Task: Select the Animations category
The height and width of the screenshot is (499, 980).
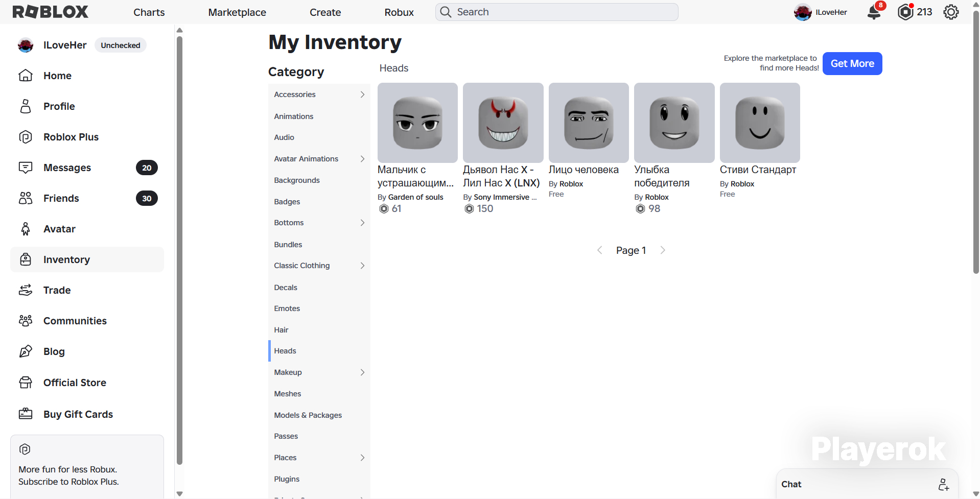Action: click(319, 116)
